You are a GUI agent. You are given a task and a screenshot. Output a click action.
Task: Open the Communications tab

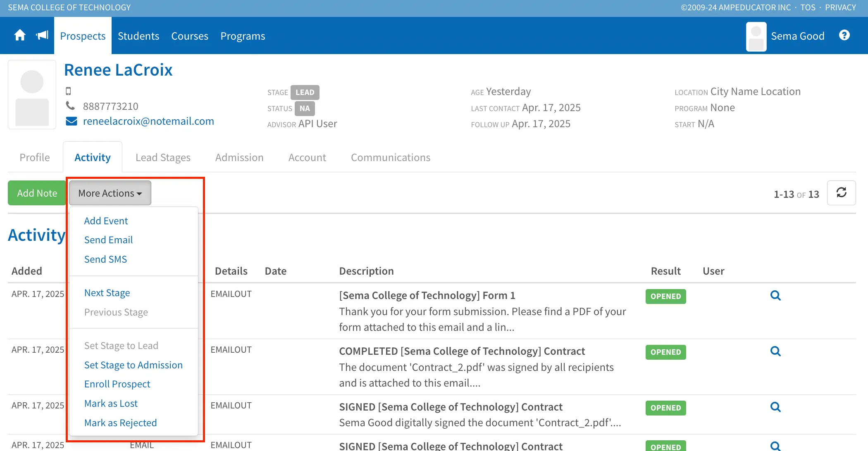[391, 157]
